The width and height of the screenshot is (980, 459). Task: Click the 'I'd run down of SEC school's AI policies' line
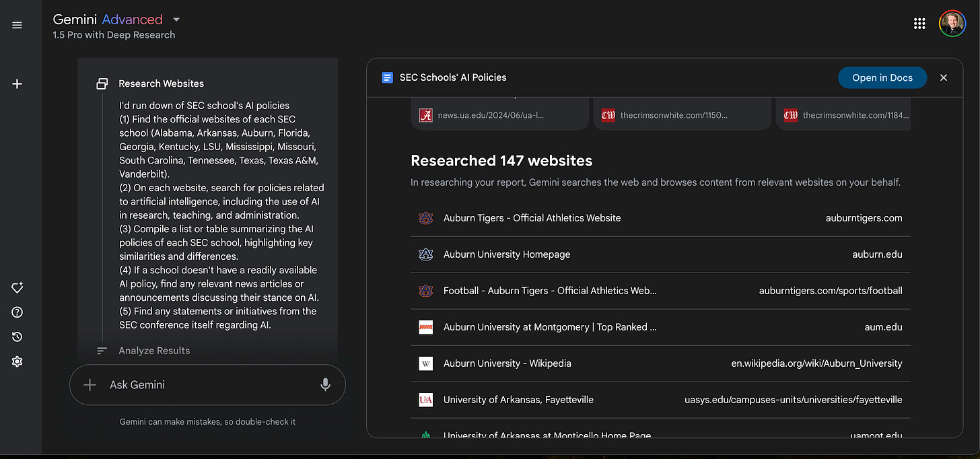coord(204,106)
